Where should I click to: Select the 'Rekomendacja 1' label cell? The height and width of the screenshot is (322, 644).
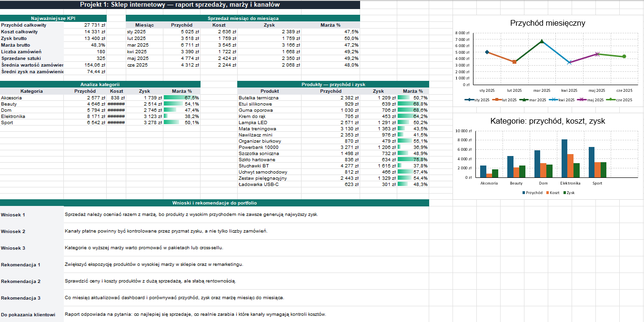pyautogui.click(x=31, y=264)
